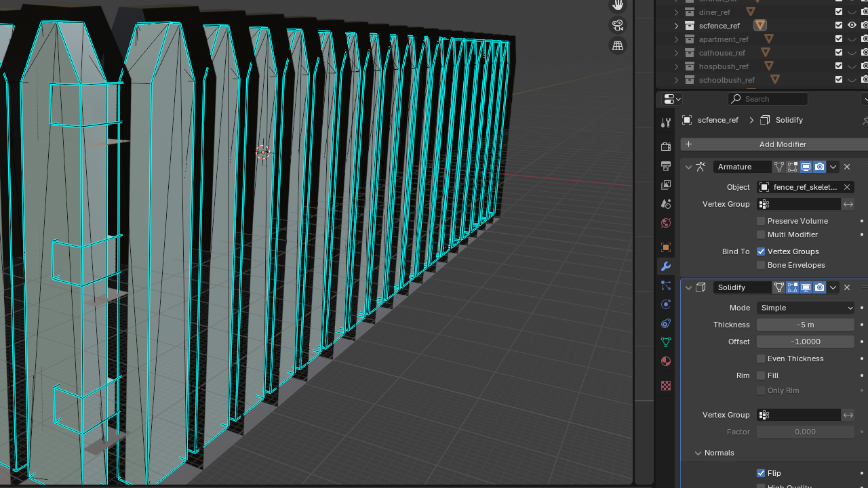
Task: Click the properties Search field
Action: point(773,99)
